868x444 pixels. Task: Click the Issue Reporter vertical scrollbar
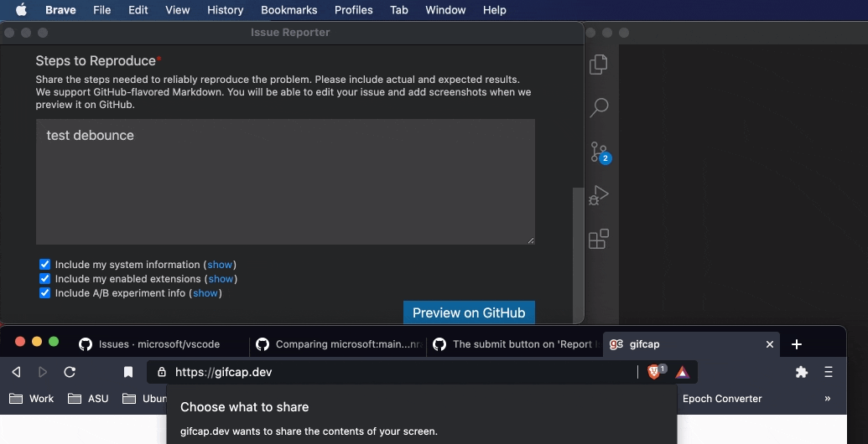pos(577,255)
